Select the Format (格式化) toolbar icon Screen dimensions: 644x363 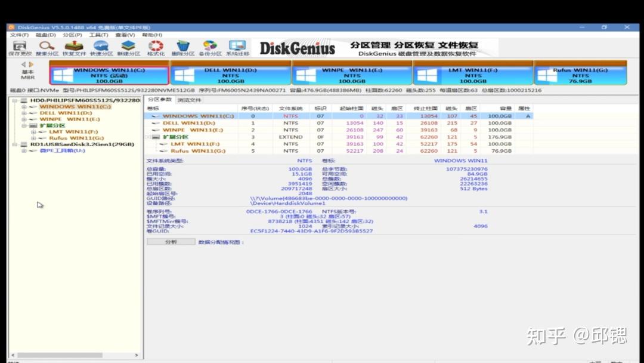point(156,48)
